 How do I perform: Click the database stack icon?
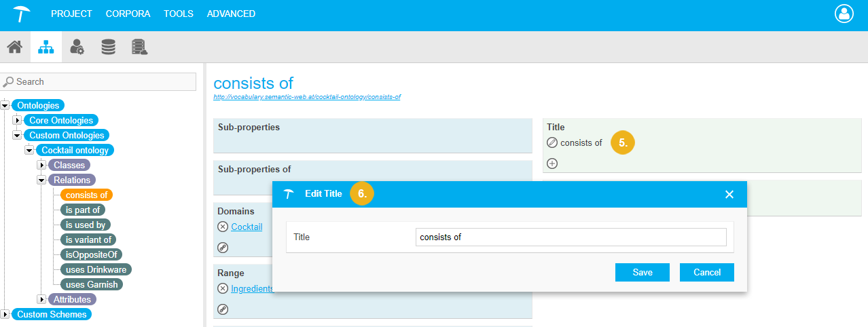[108, 47]
